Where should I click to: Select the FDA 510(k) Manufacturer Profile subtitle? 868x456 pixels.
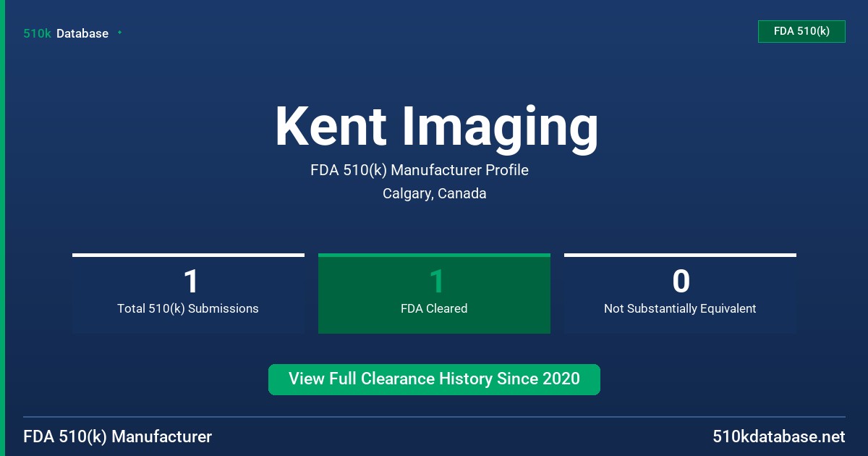[x=420, y=170]
